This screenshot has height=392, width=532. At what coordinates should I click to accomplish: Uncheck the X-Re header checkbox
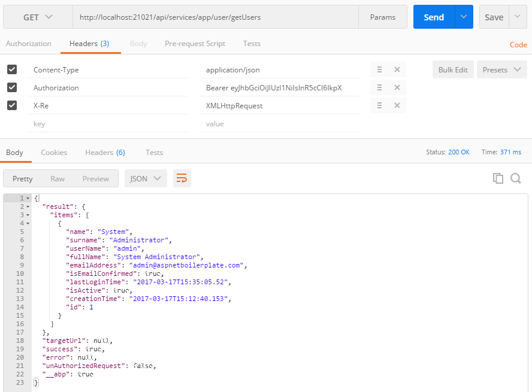coord(12,105)
